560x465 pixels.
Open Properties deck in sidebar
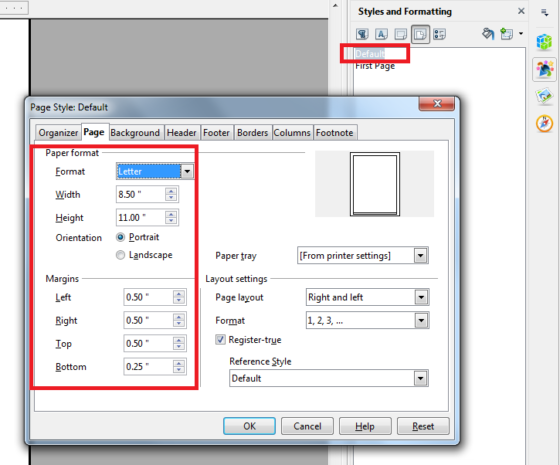[x=544, y=42]
